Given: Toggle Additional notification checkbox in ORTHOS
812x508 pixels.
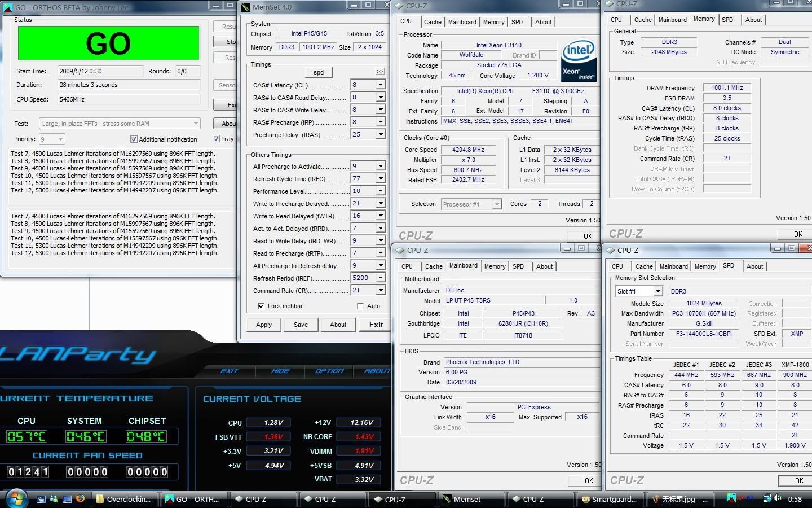Looking at the screenshot, I should (134, 139).
